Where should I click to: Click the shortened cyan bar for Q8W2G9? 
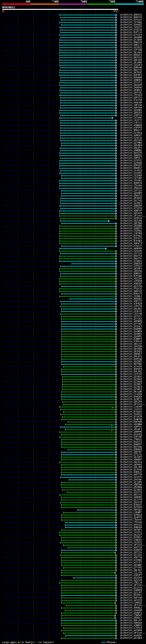[94, 263]
